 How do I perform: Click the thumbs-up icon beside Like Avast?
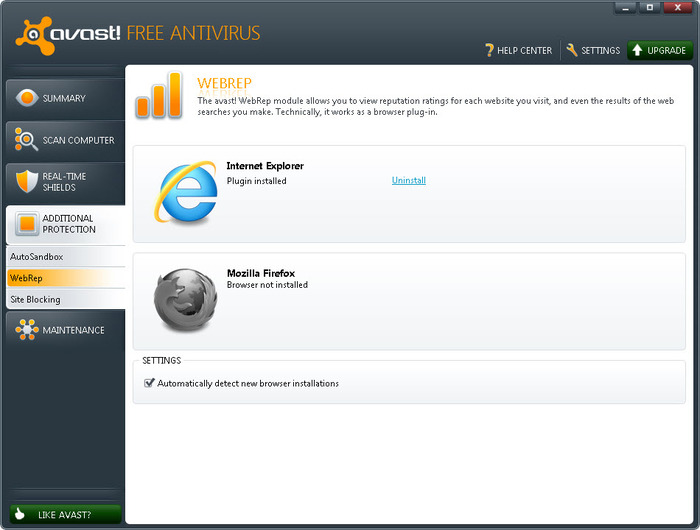tap(19, 514)
